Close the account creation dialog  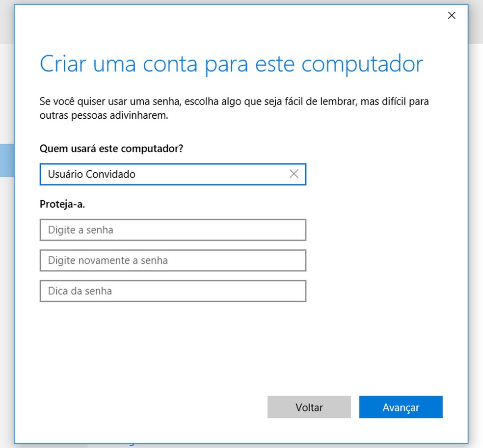[x=451, y=15]
